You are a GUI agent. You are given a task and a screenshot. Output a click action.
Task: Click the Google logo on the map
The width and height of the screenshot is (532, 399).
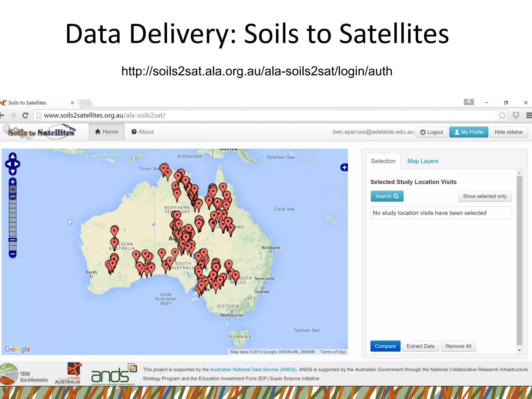click(x=17, y=349)
